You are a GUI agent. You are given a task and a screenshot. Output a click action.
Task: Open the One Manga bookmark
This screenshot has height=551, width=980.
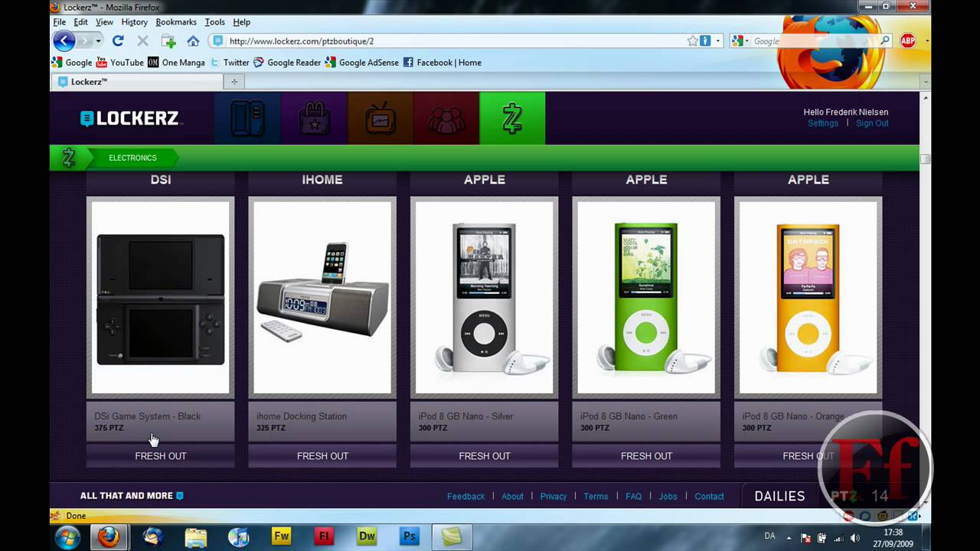coord(177,63)
